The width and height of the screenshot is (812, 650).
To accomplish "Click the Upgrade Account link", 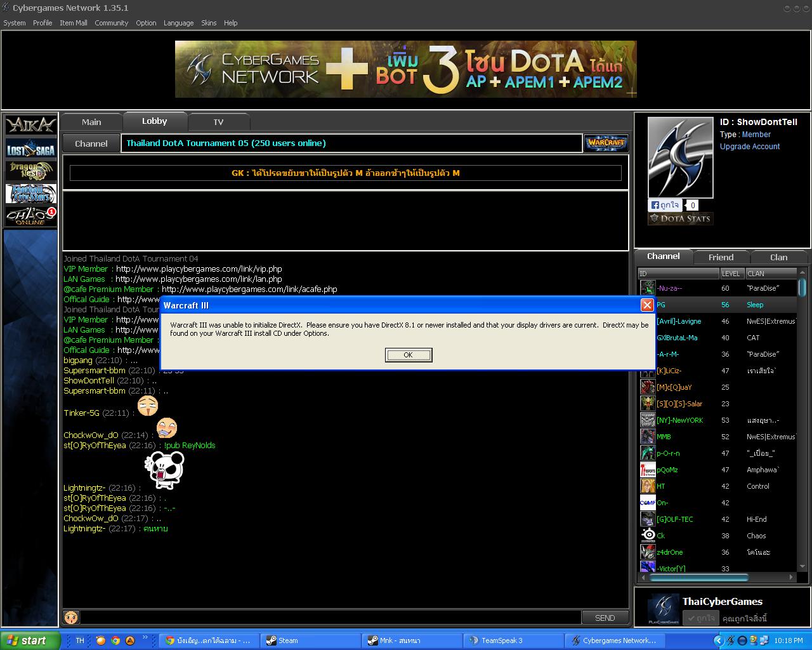I will tap(750, 147).
